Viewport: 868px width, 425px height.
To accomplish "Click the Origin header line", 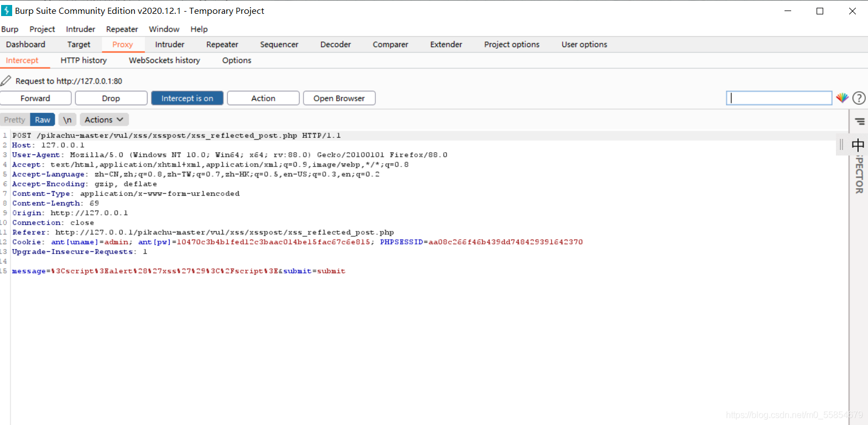I will 70,213.
